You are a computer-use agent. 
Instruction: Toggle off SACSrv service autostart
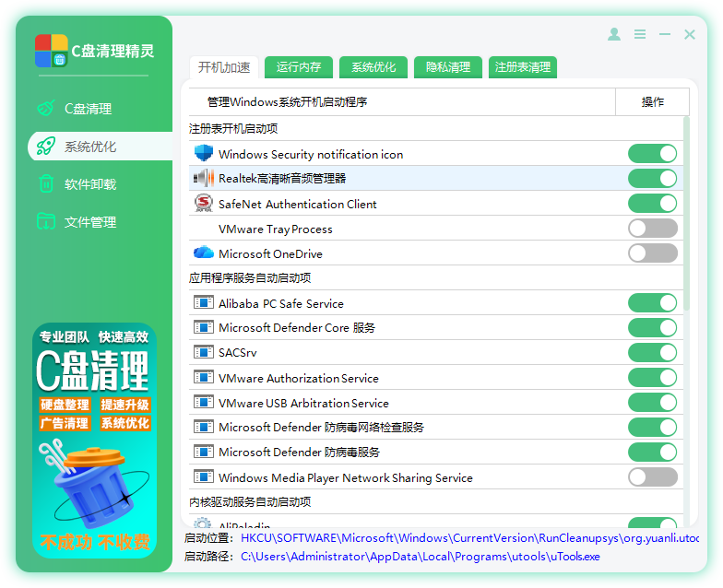(652, 353)
